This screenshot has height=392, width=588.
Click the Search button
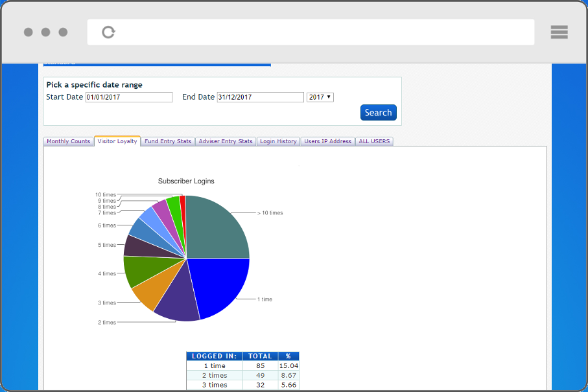(x=378, y=113)
